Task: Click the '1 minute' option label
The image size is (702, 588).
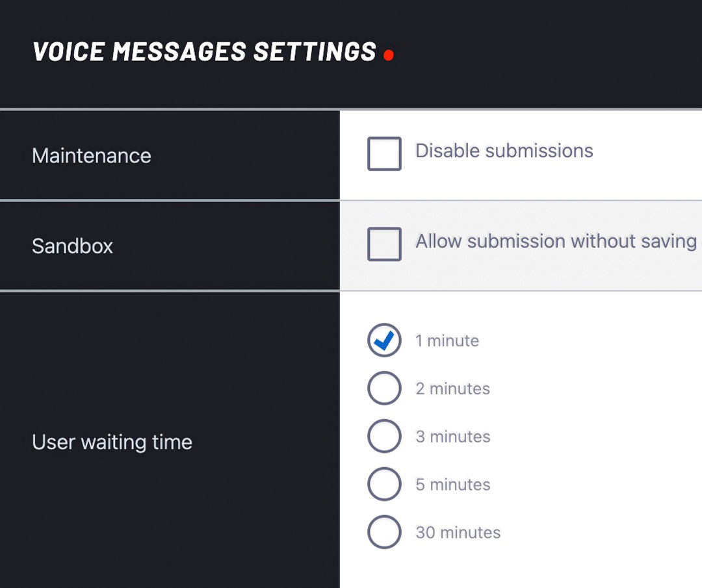Action: pyautogui.click(x=447, y=341)
